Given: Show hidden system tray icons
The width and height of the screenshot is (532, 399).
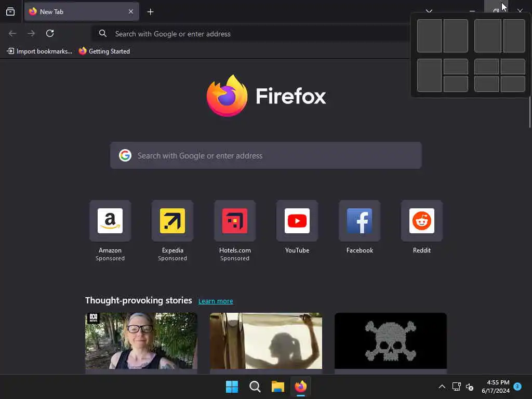Looking at the screenshot, I should coord(442,387).
